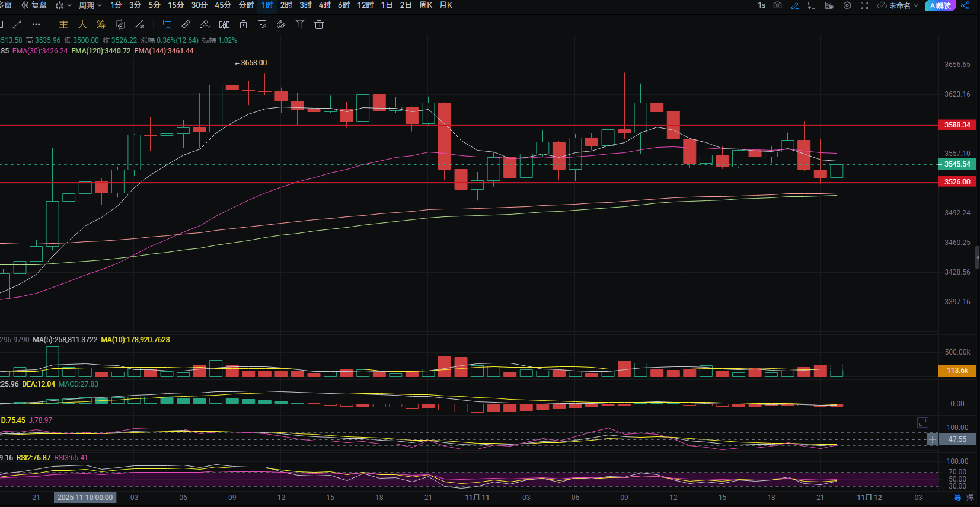Switch to the 4时 timeframe
The image size is (980, 507).
(324, 5)
